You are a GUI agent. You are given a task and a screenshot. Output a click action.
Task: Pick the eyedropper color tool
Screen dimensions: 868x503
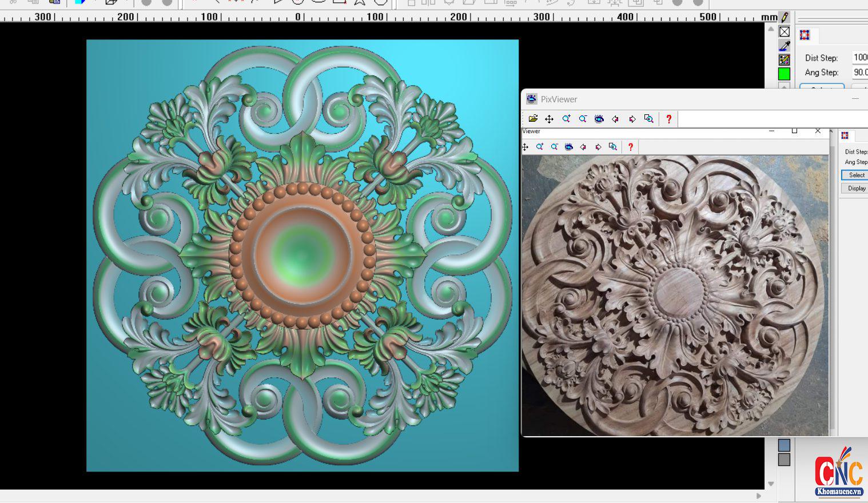click(785, 46)
